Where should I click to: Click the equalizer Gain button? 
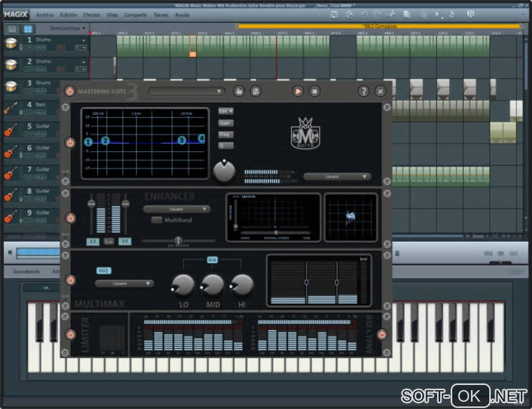tap(226, 123)
